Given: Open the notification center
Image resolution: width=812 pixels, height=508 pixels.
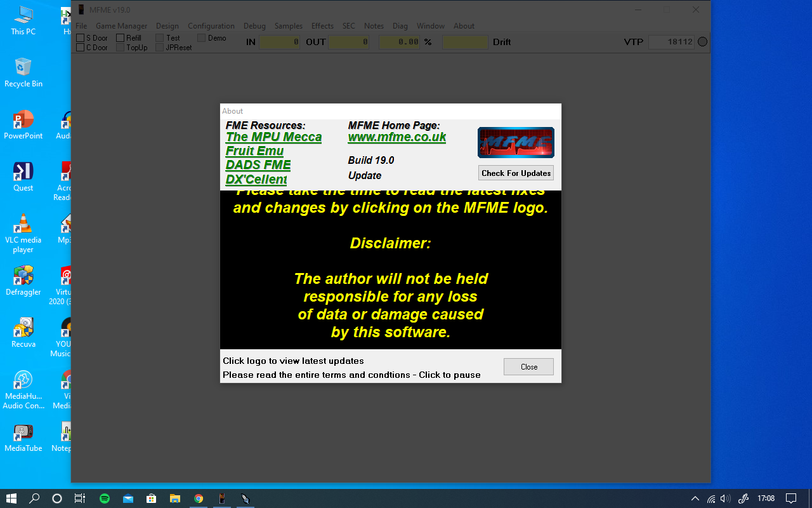Looking at the screenshot, I should point(791,498).
